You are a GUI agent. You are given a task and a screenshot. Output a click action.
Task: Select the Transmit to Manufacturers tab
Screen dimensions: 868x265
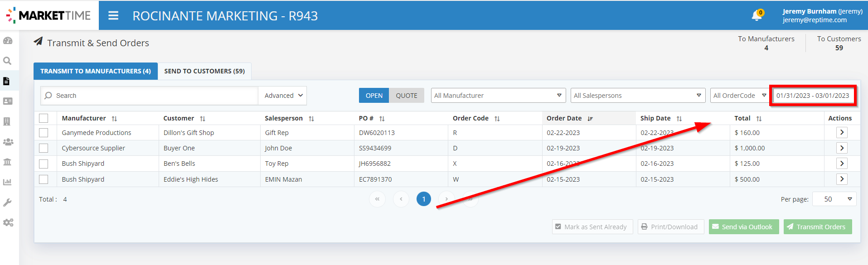96,71
